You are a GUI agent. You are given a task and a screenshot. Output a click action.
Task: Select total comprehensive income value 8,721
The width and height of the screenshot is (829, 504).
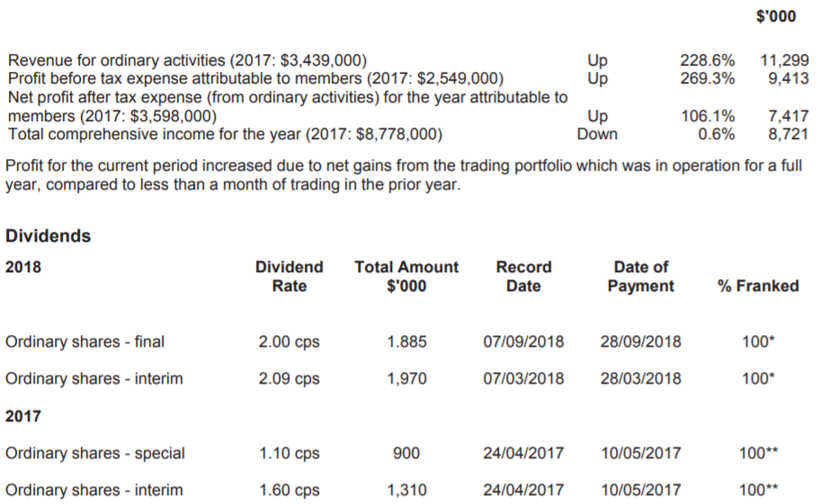pos(789,134)
